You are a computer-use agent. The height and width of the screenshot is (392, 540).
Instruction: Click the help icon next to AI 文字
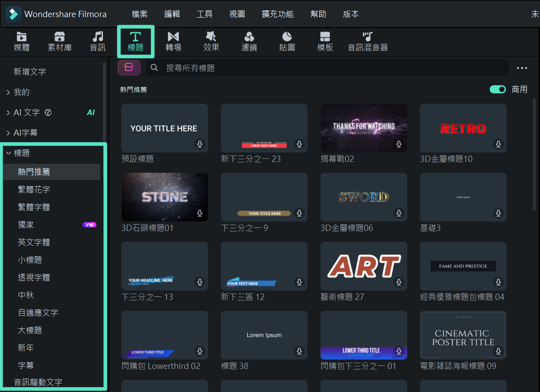(x=48, y=112)
